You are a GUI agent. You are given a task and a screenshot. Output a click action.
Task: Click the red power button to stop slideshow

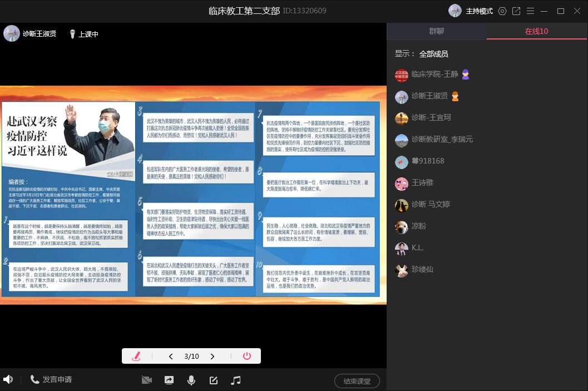[247, 357]
